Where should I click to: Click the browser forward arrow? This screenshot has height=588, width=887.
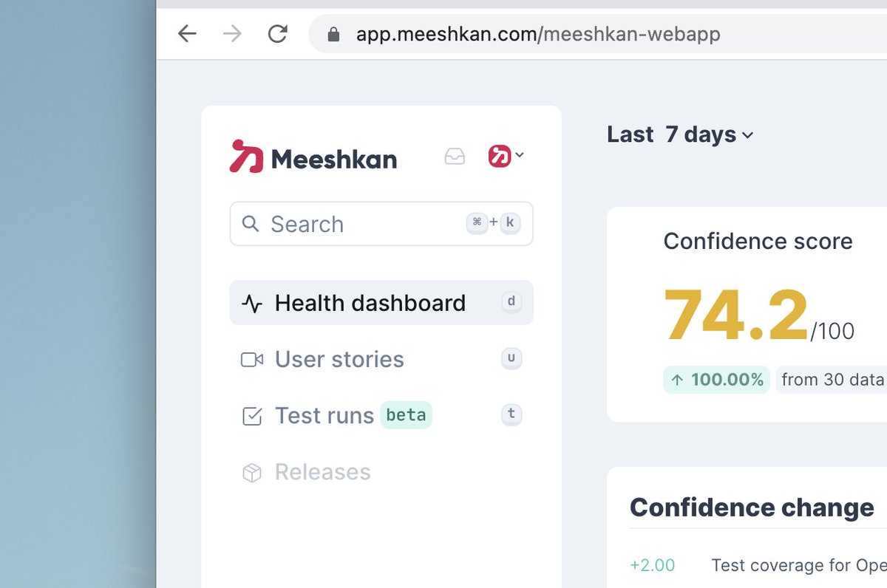point(232,34)
